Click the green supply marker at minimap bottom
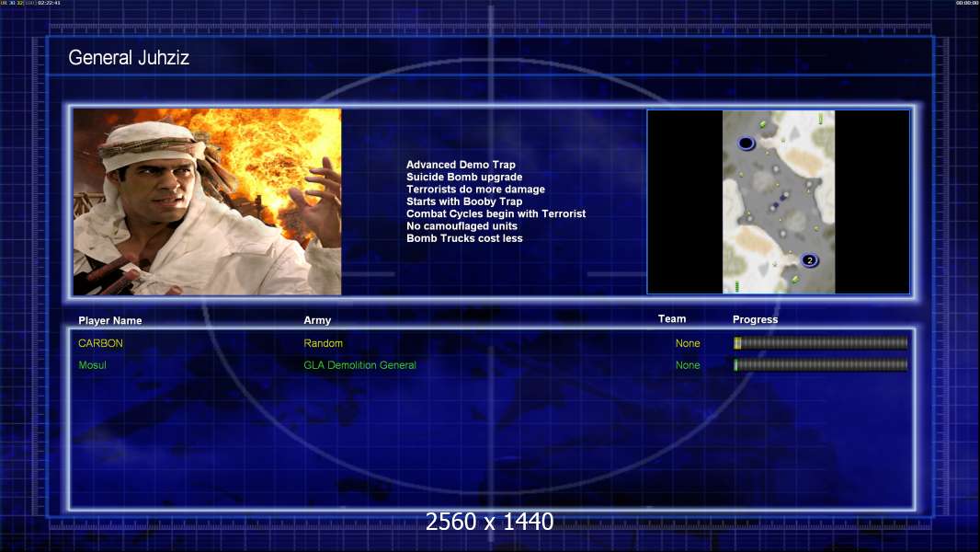 (794, 279)
